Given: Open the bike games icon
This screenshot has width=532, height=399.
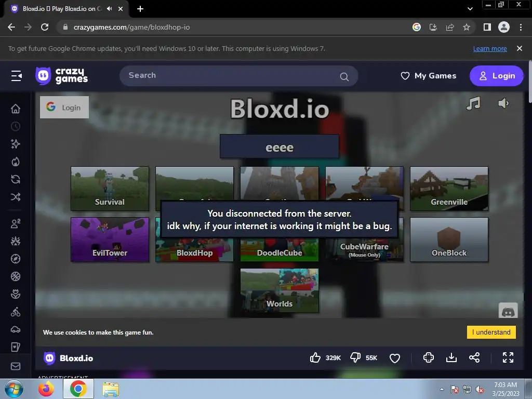Looking at the screenshot, I should (16, 312).
